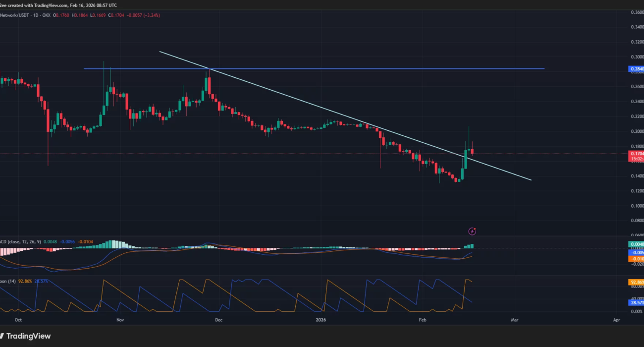Click the Mar label on time axis
The width and height of the screenshot is (644, 347).
pyautogui.click(x=515, y=320)
